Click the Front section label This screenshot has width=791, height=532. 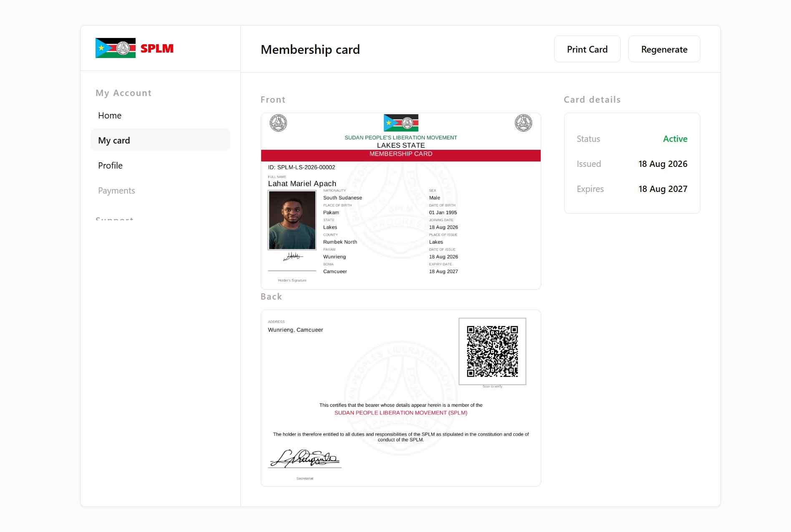(x=273, y=100)
